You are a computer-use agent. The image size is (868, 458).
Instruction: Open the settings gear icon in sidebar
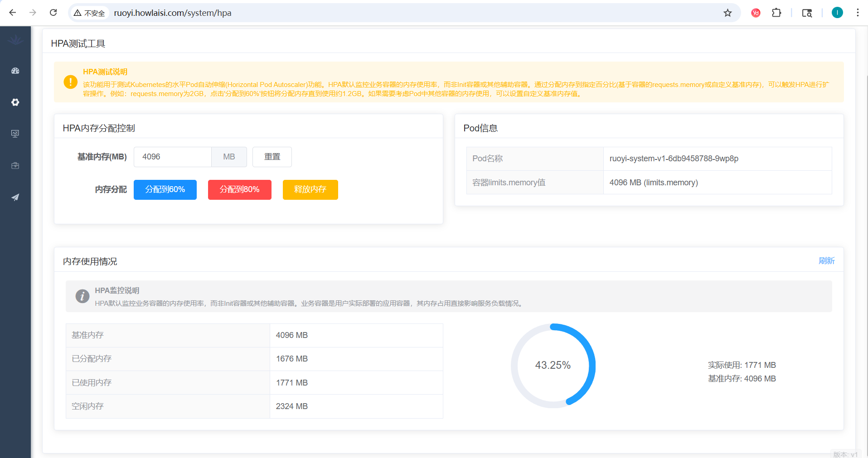point(15,102)
